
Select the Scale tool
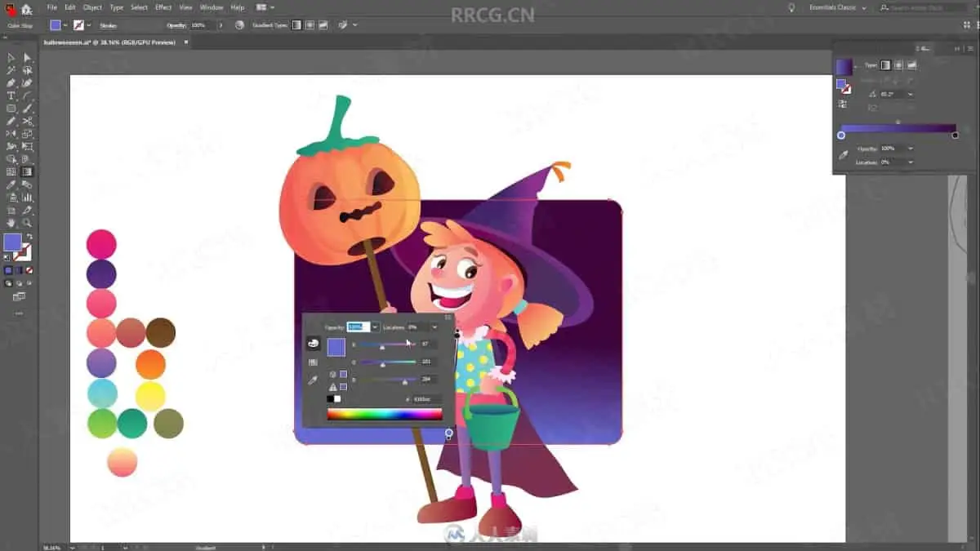(x=27, y=134)
